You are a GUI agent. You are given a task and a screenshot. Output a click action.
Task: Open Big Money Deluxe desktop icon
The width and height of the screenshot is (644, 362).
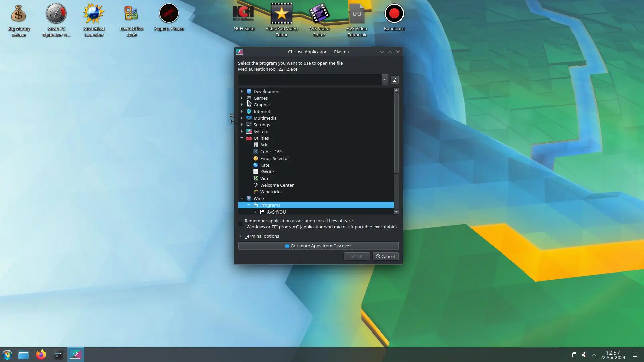pyautogui.click(x=19, y=14)
